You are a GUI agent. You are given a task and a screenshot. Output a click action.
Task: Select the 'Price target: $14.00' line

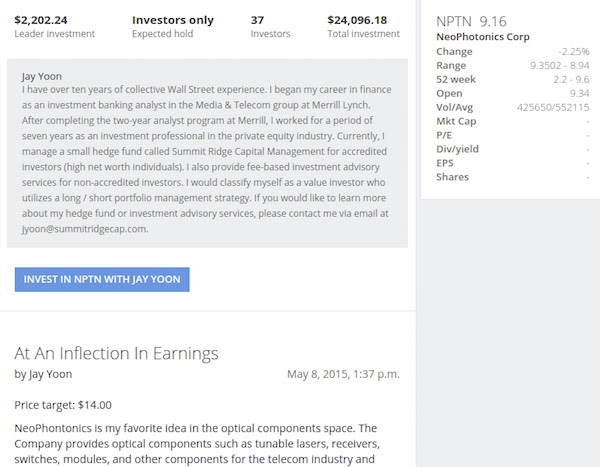(63, 405)
